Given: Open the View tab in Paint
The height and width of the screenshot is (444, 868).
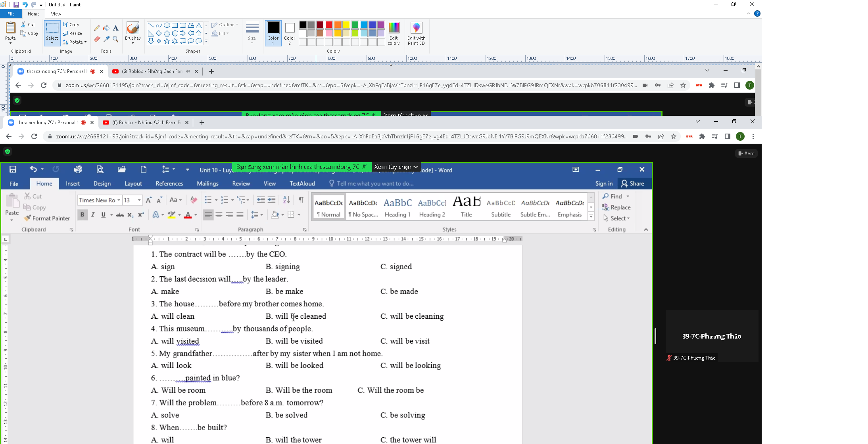Looking at the screenshot, I should [x=56, y=14].
